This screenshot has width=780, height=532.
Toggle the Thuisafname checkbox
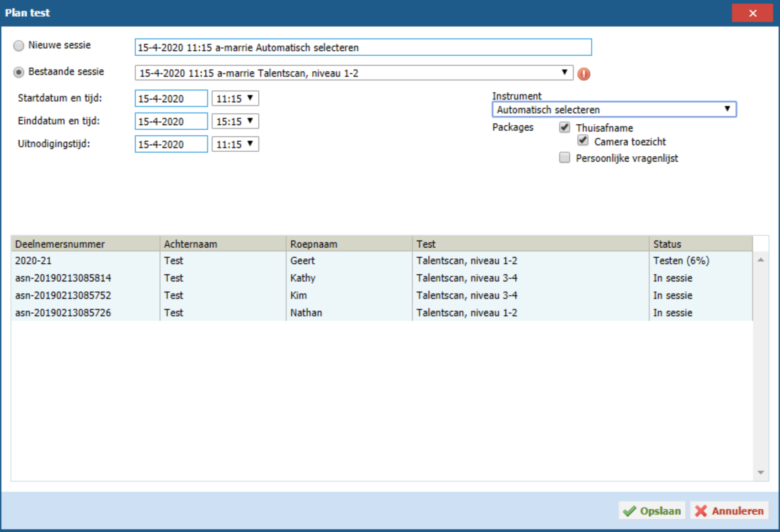click(x=565, y=128)
